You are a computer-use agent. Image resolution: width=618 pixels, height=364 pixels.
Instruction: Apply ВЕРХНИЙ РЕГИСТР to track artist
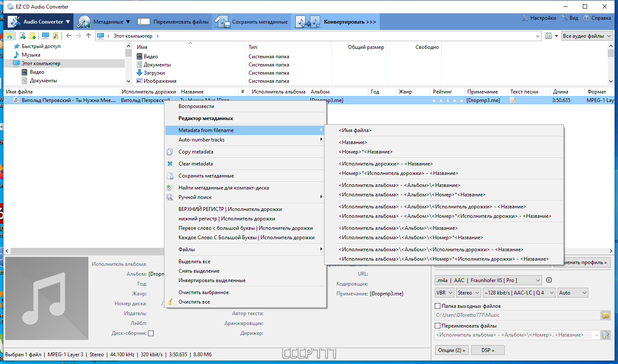[x=245, y=209]
